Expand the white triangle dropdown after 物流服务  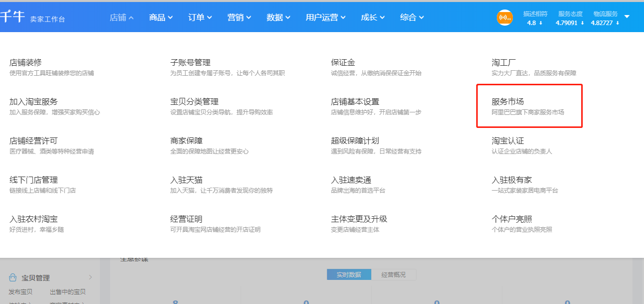point(626,17)
